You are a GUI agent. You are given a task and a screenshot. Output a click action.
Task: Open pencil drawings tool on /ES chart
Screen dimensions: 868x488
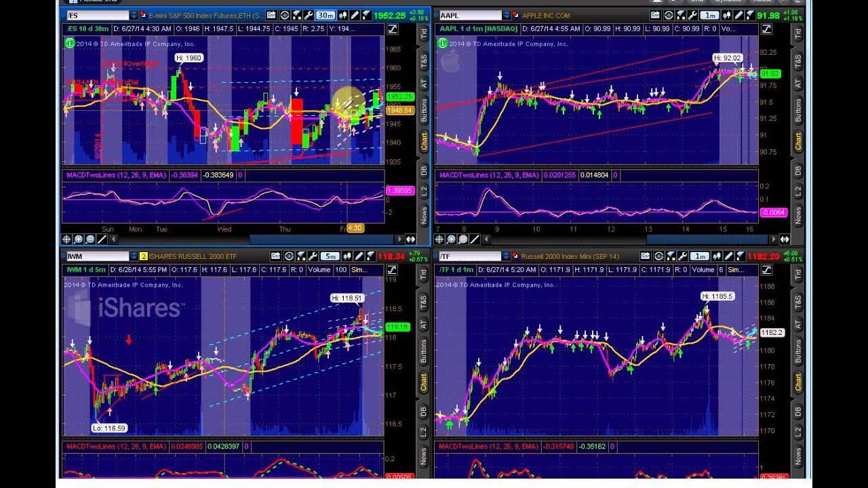355,15
